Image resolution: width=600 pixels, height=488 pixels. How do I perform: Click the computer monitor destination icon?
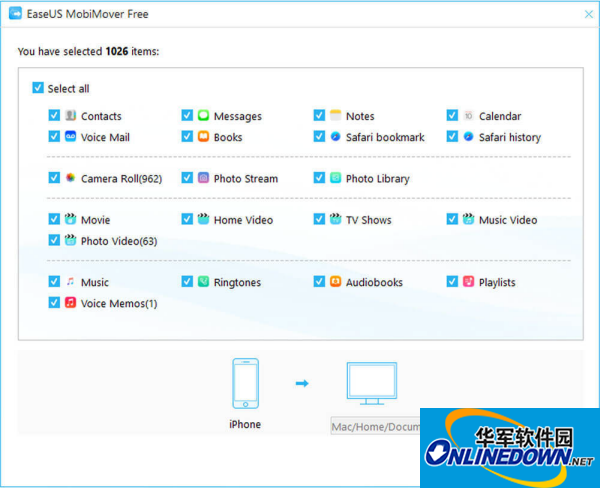click(372, 384)
